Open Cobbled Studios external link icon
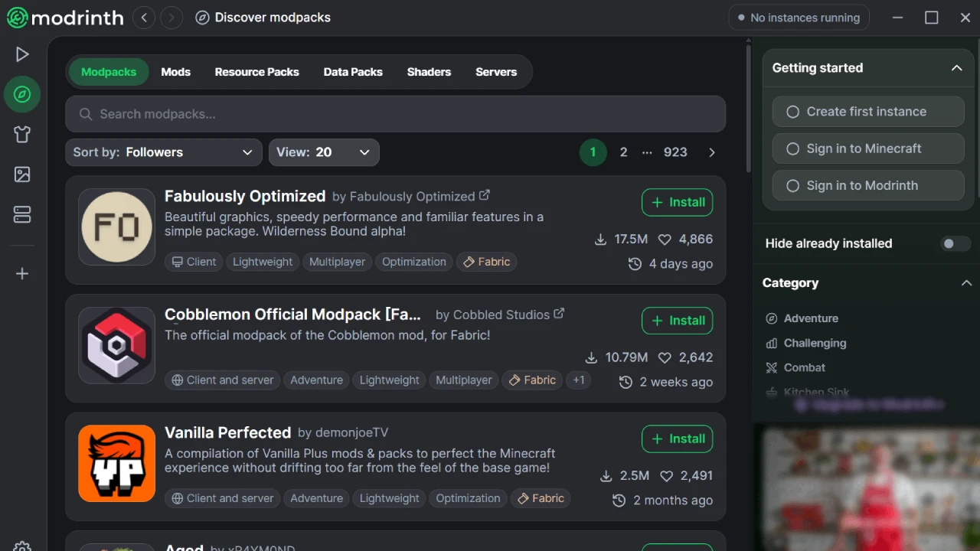The image size is (980, 551). [x=559, y=314]
